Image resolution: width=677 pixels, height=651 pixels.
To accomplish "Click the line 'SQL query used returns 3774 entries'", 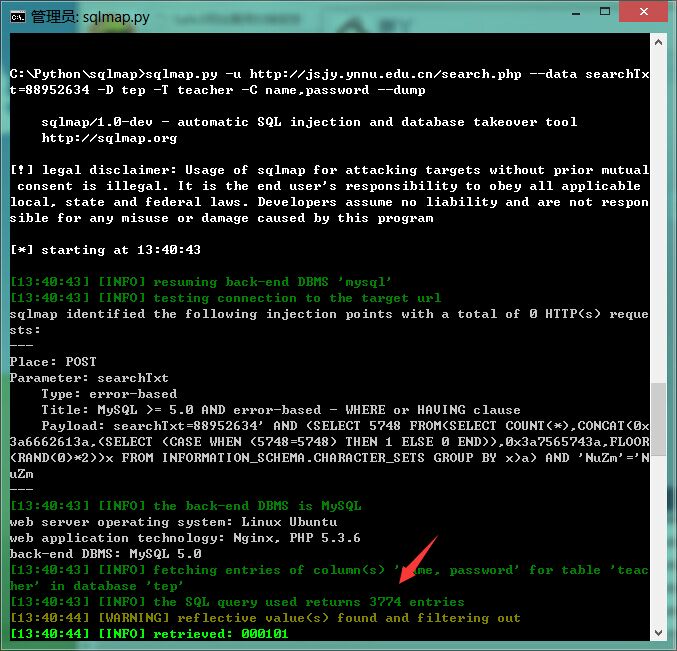I will coord(237,601).
